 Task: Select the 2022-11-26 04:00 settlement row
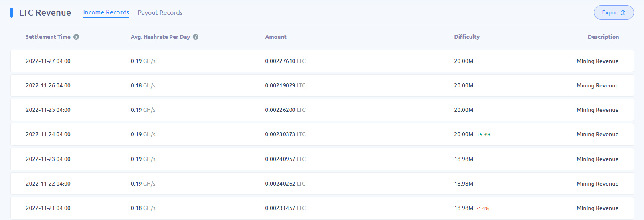pyautogui.click(x=322, y=85)
